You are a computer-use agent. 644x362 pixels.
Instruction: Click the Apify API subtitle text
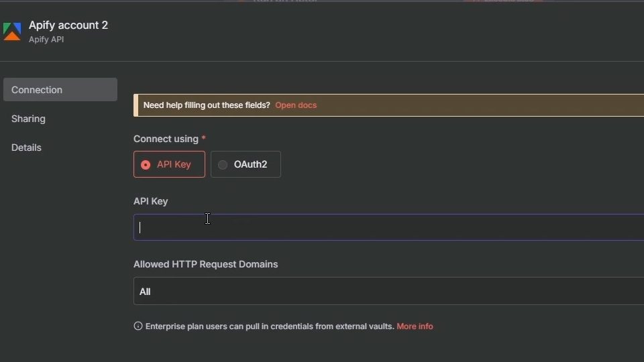46,40
